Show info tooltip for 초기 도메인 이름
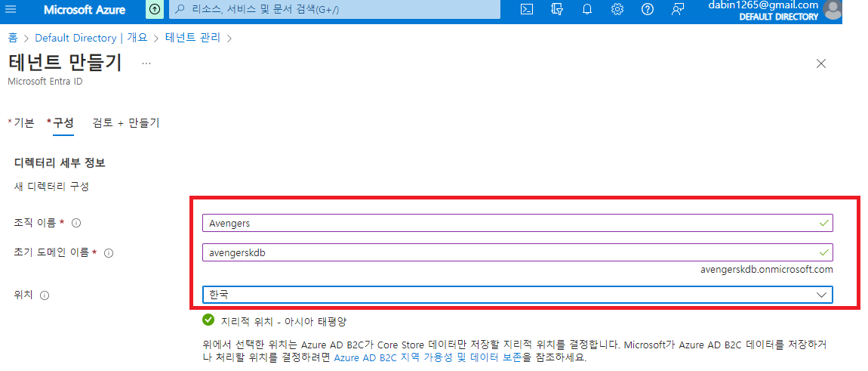 109,253
